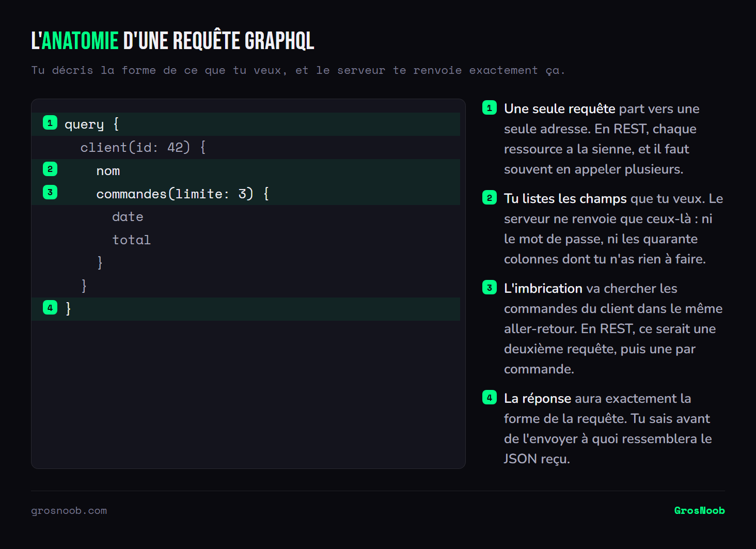This screenshot has height=549, width=756.
Task: Click badge 3 beside the commandes code line
Action: pos(50,192)
